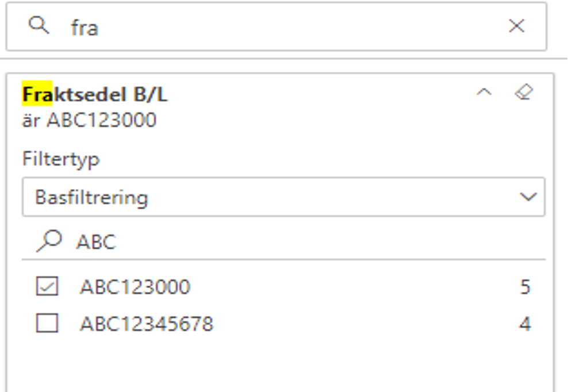Click the arrow on the Basfiltrering dropdown

tap(528, 197)
